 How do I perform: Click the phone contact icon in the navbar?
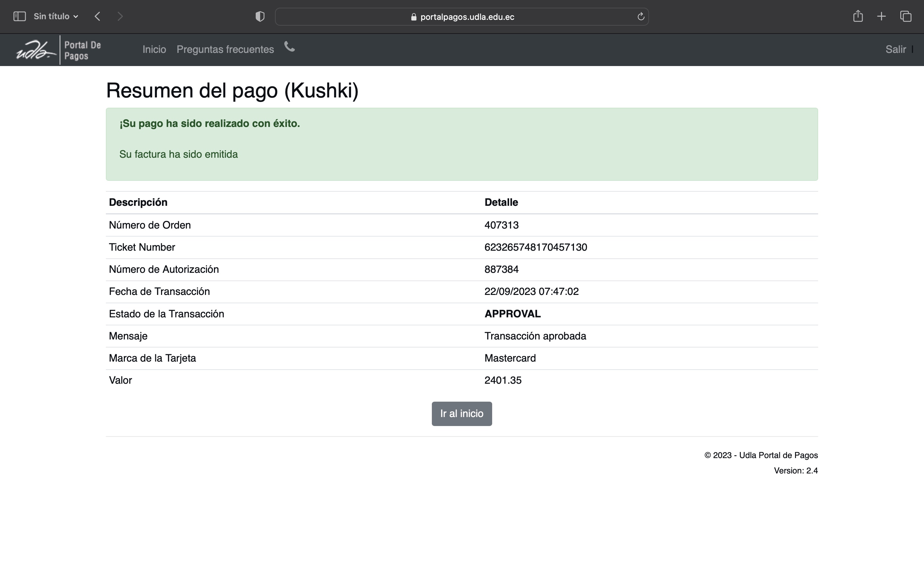click(289, 47)
